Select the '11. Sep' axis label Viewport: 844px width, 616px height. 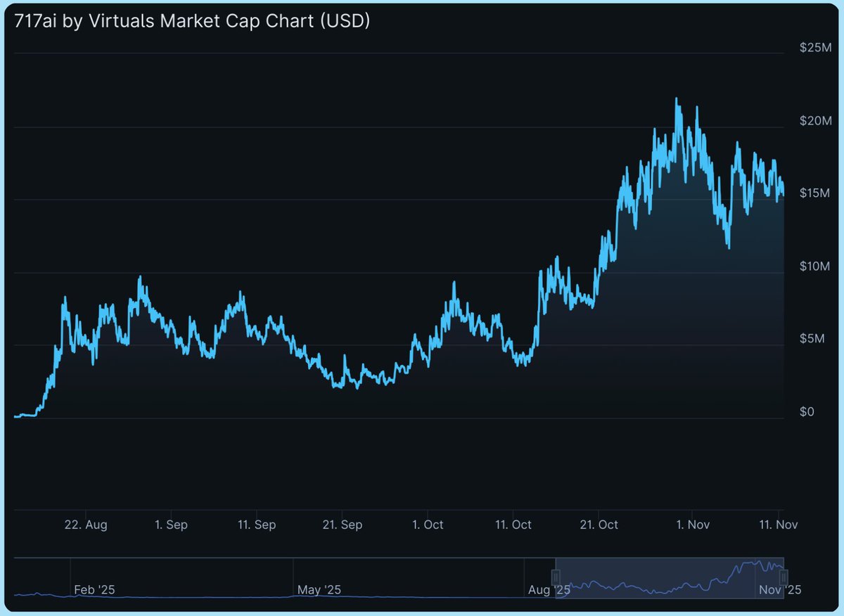(x=256, y=525)
